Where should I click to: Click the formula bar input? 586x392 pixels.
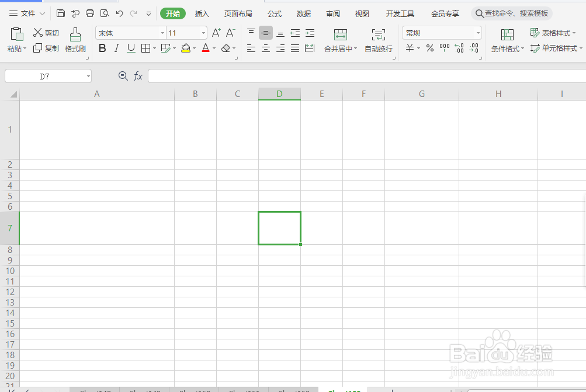(367, 76)
